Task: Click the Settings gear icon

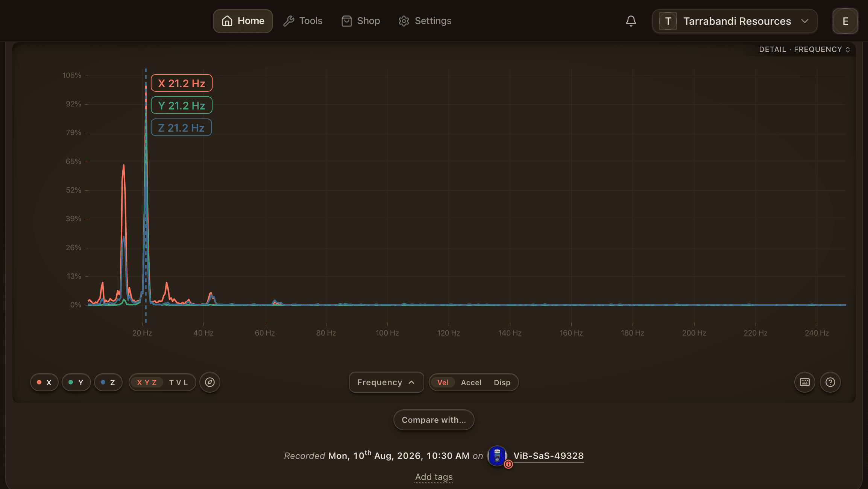Action: pyautogui.click(x=404, y=21)
